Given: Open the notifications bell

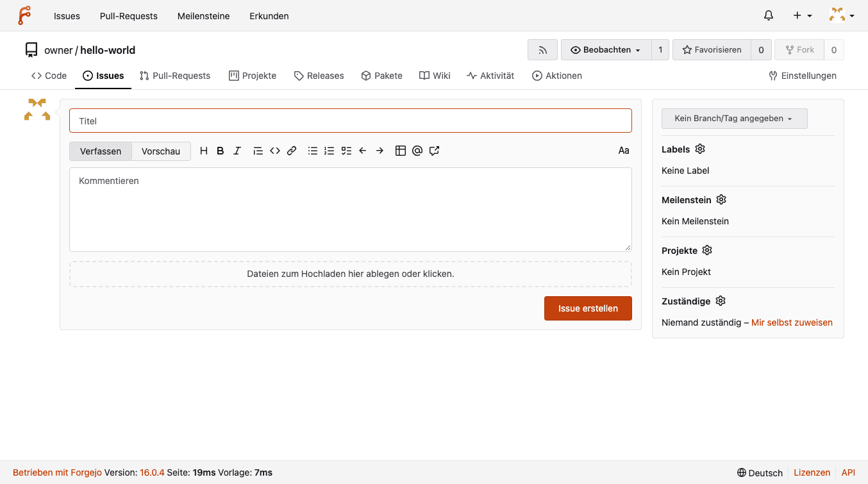Looking at the screenshot, I should click(x=769, y=15).
